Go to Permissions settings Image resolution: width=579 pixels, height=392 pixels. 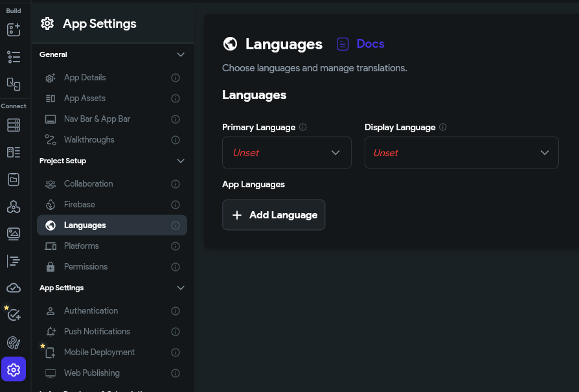point(85,267)
